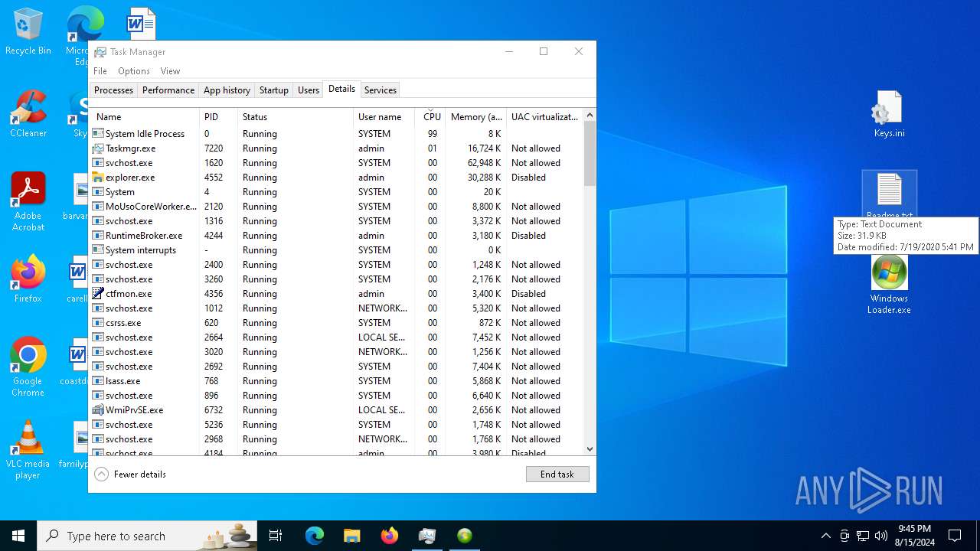
Task: Open the Windows Start button
Action: pyautogui.click(x=18, y=536)
